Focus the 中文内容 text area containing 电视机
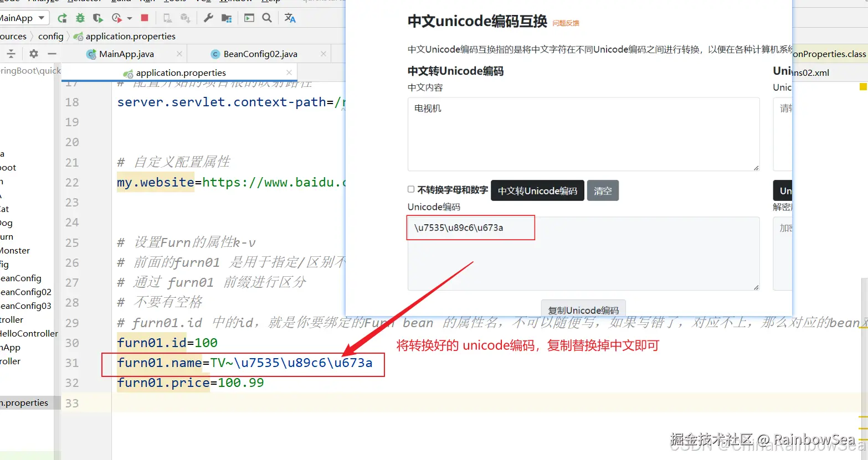Viewport: 868px width, 460px height. [x=583, y=134]
